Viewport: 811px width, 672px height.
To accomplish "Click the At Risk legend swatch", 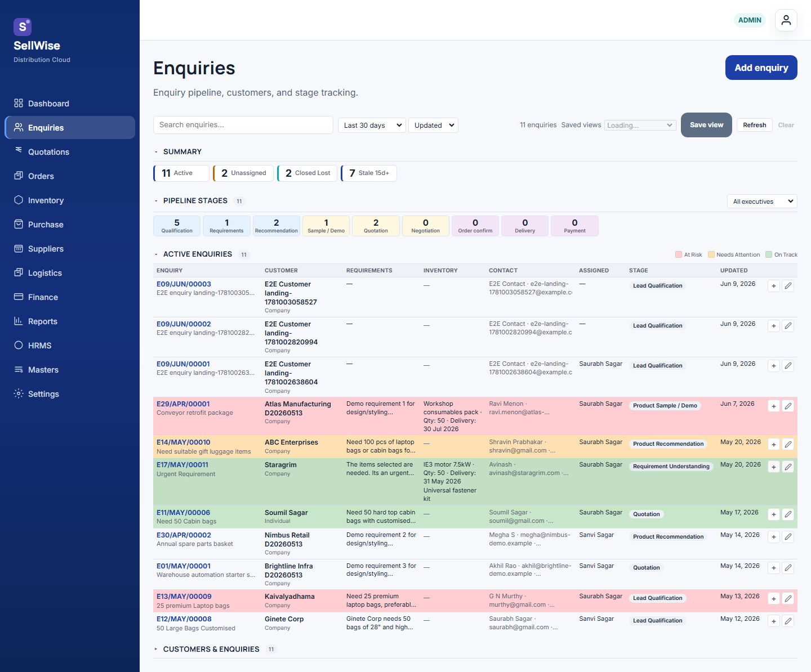I will tap(679, 254).
